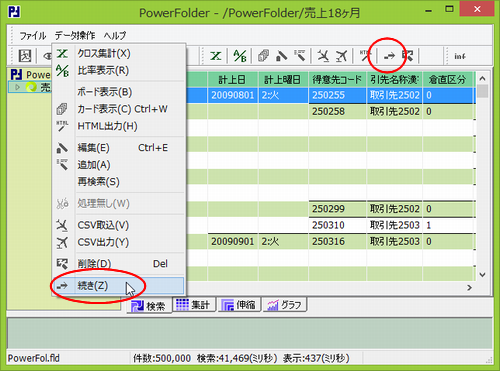The image size is (500, 371).
Task: Choose CSV取込(V) from the menu
Action: pyautogui.click(x=119, y=225)
